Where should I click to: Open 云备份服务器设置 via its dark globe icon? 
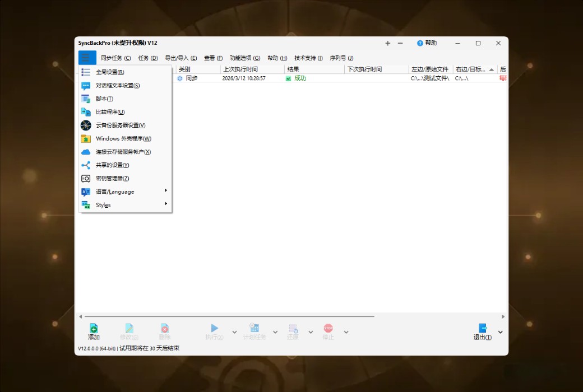pos(86,125)
